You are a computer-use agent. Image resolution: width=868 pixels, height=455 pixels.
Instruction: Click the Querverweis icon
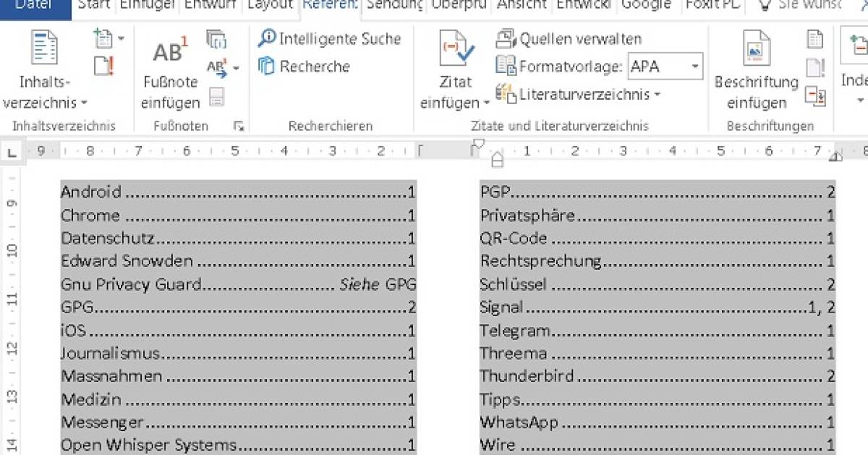click(815, 95)
